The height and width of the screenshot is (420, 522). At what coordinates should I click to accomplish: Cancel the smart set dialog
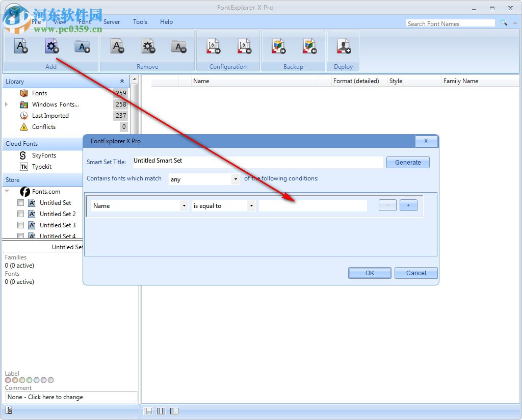(416, 273)
